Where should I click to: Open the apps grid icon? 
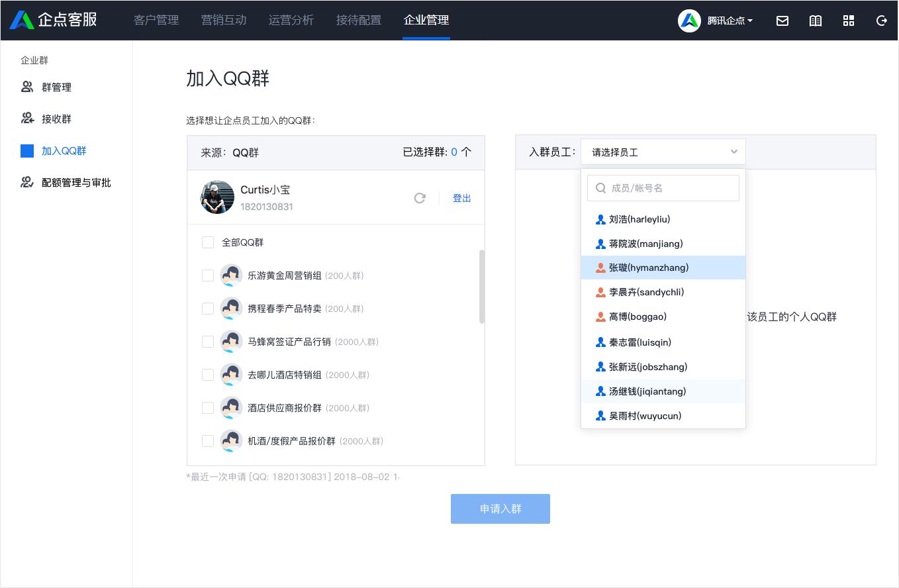click(x=848, y=21)
